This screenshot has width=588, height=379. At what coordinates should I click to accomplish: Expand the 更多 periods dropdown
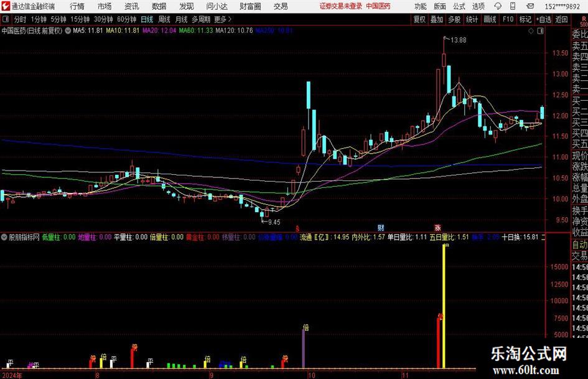pos(223,19)
